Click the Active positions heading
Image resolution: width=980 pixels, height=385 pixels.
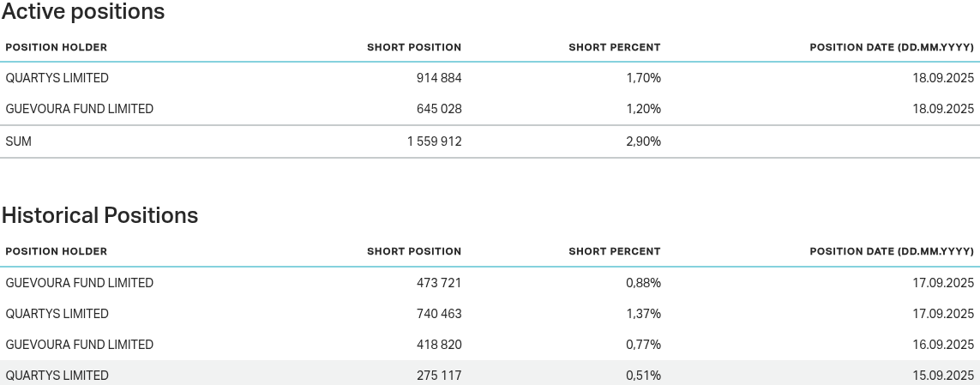point(83,12)
